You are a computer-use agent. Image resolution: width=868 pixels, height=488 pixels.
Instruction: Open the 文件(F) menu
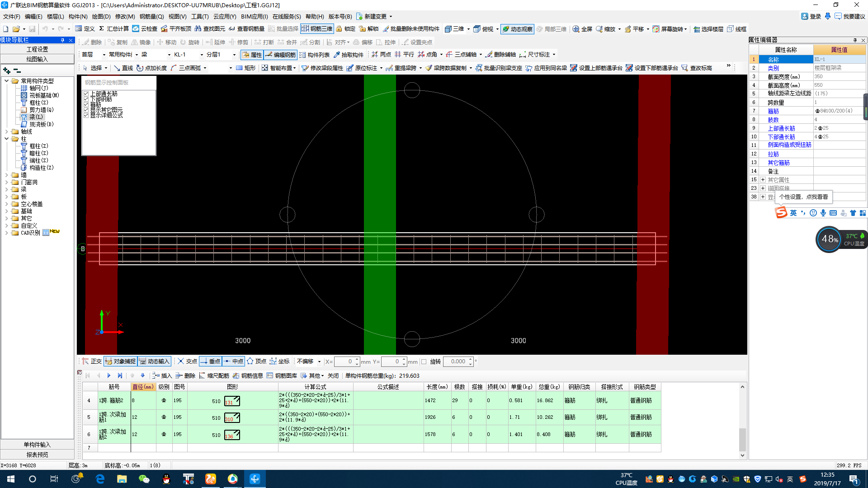(12, 16)
